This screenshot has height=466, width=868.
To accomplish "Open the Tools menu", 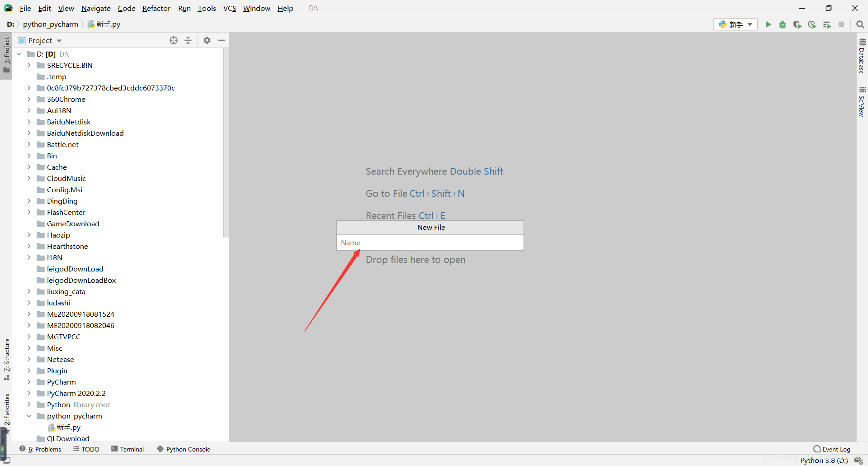I will pos(207,8).
